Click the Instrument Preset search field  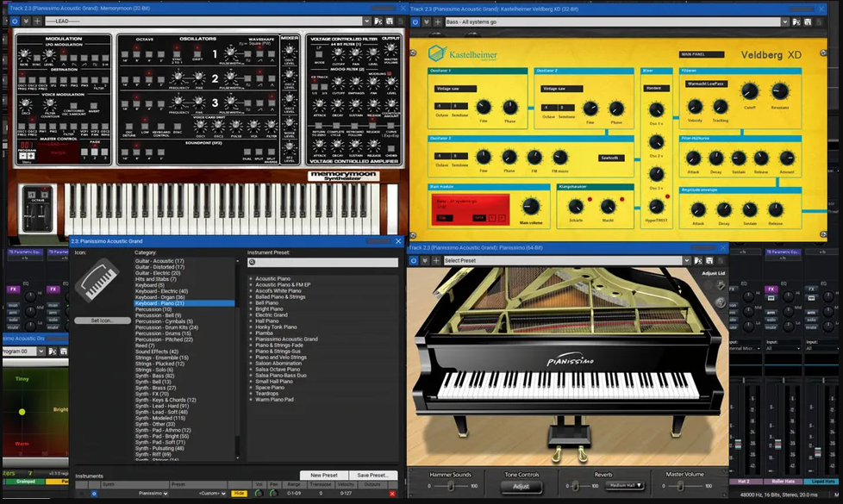pos(322,263)
